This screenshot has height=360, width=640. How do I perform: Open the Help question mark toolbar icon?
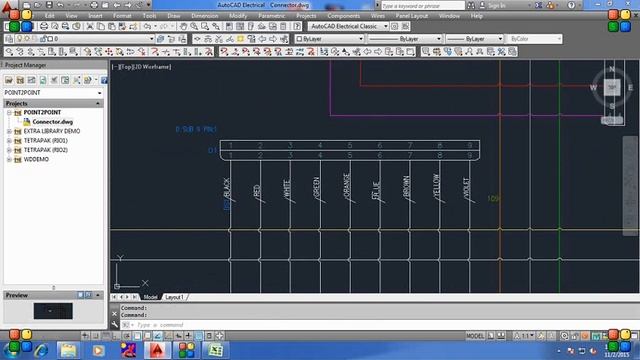(x=298, y=27)
